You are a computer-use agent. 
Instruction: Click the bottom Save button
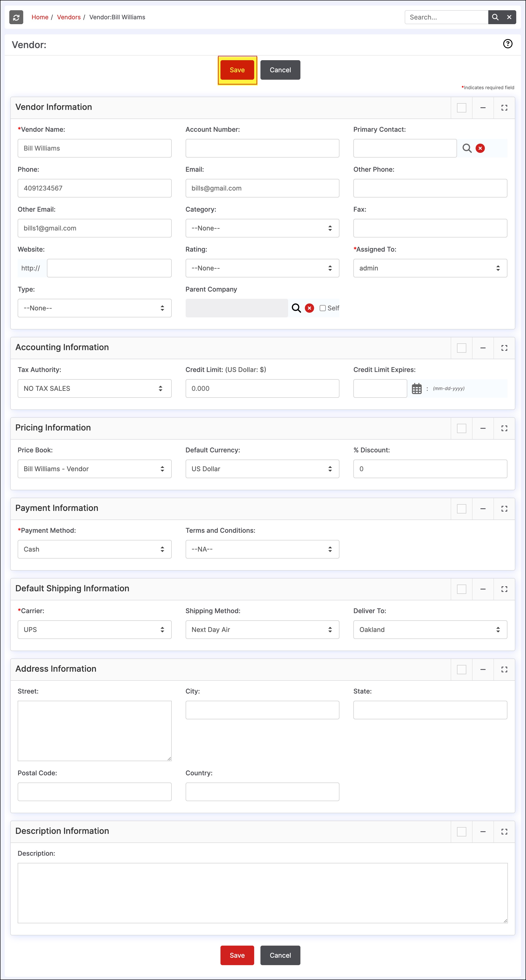coord(237,955)
